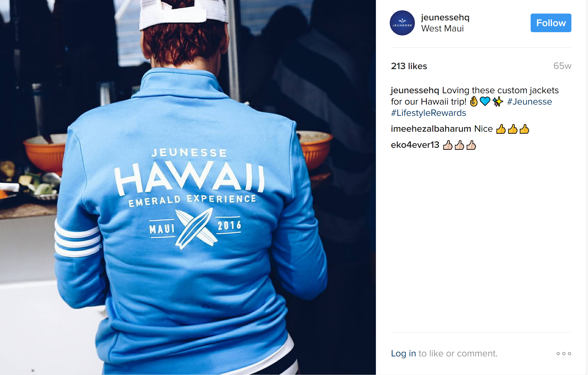Open the #LifestyleRewards hashtag
Image resolution: width=588 pixels, height=375 pixels.
(428, 113)
